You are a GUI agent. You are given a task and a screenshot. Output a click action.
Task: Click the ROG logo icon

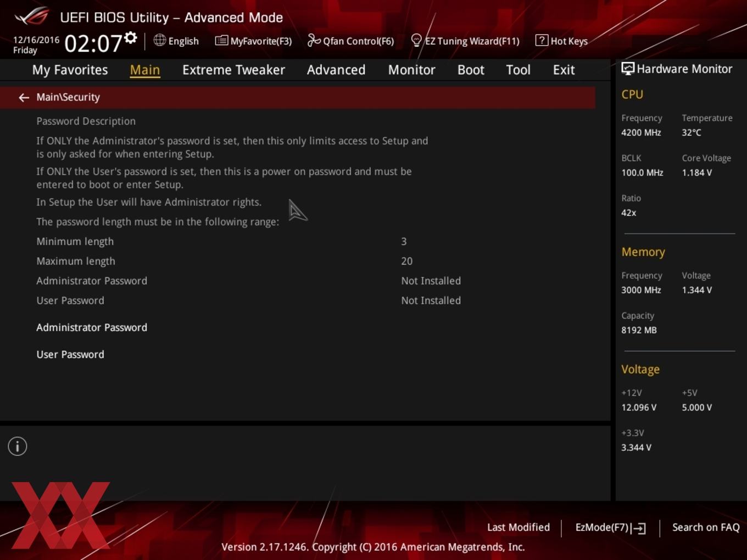tap(32, 16)
